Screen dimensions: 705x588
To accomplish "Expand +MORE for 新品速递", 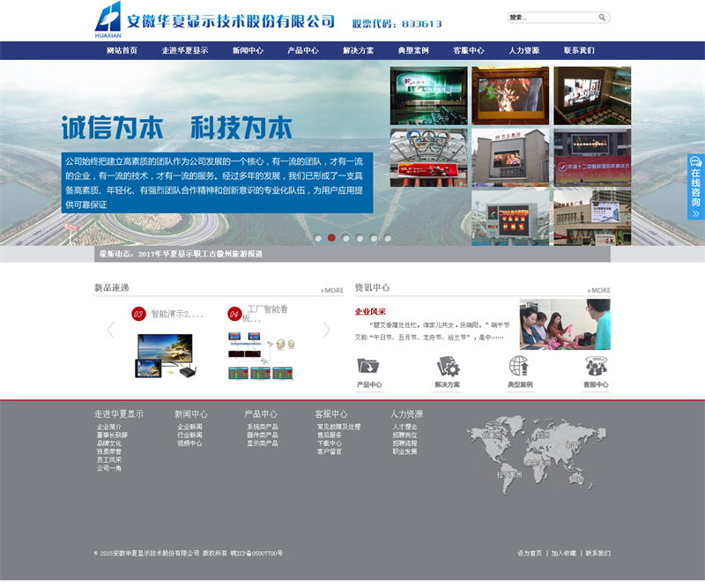I will tap(332, 291).
